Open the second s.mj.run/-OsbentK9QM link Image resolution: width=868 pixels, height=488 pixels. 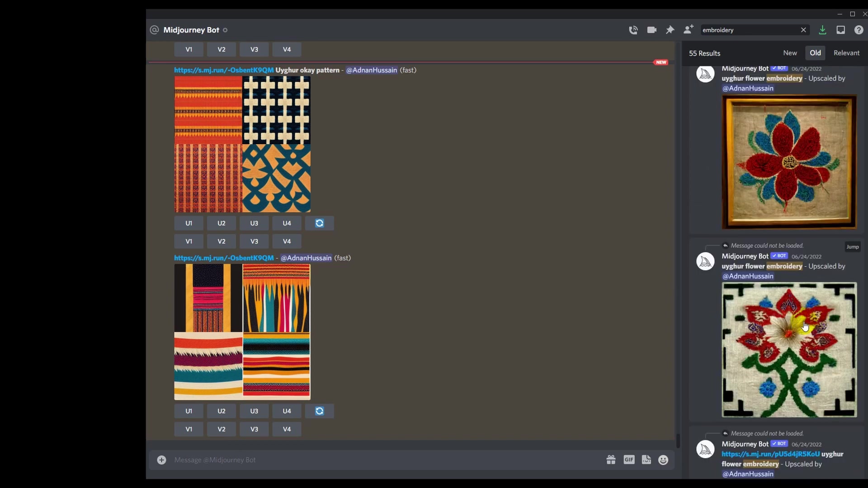224,258
